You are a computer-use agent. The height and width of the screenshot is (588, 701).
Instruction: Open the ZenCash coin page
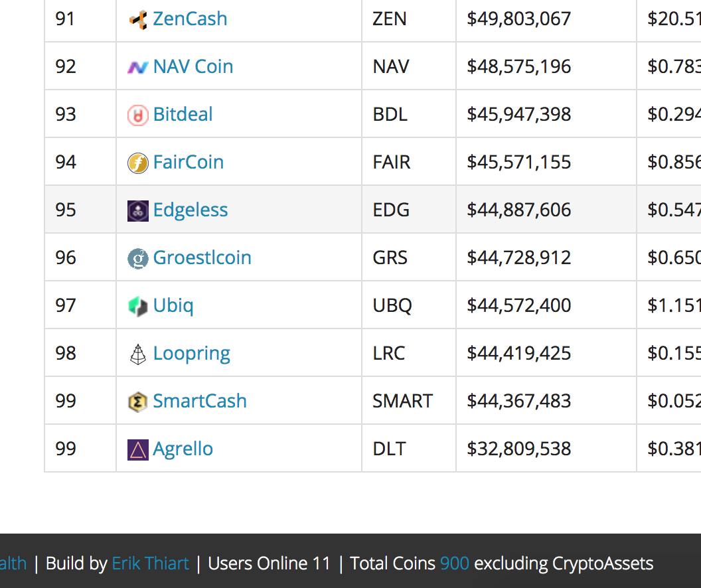(x=190, y=19)
